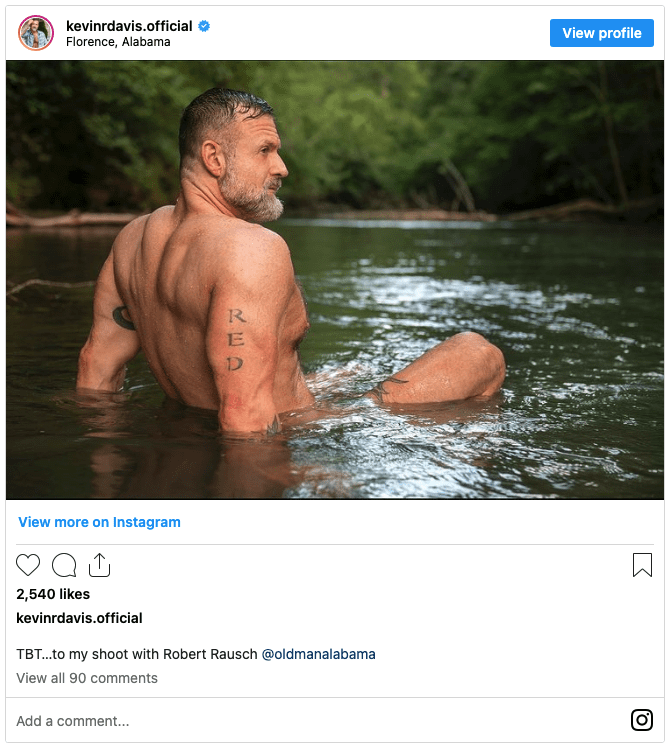This screenshot has width=672, height=750.
Task: Follow the View more on Instagram link
Action: [x=99, y=522]
